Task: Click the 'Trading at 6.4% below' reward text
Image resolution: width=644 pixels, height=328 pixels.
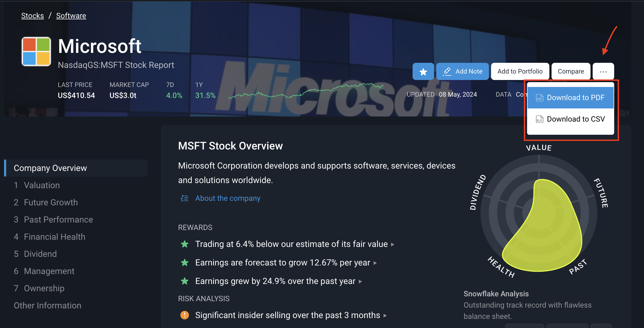Action: pyautogui.click(x=291, y=244)
